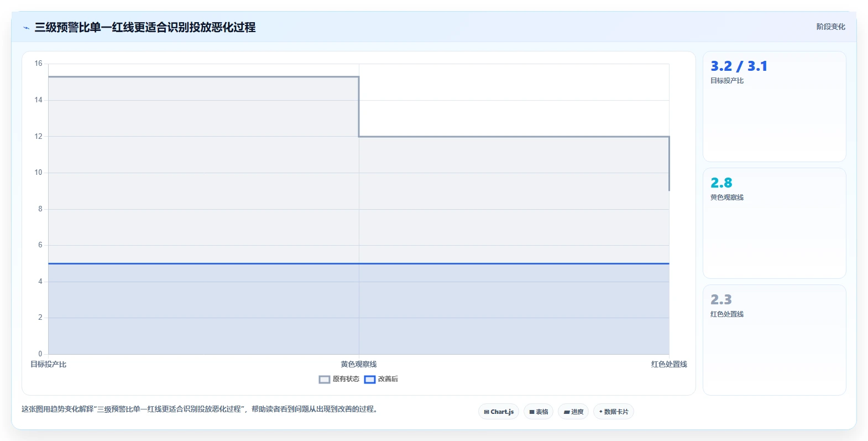868x441 pixels.
Task: Click the y-axis tick label 6
Action: click(40, 245)
